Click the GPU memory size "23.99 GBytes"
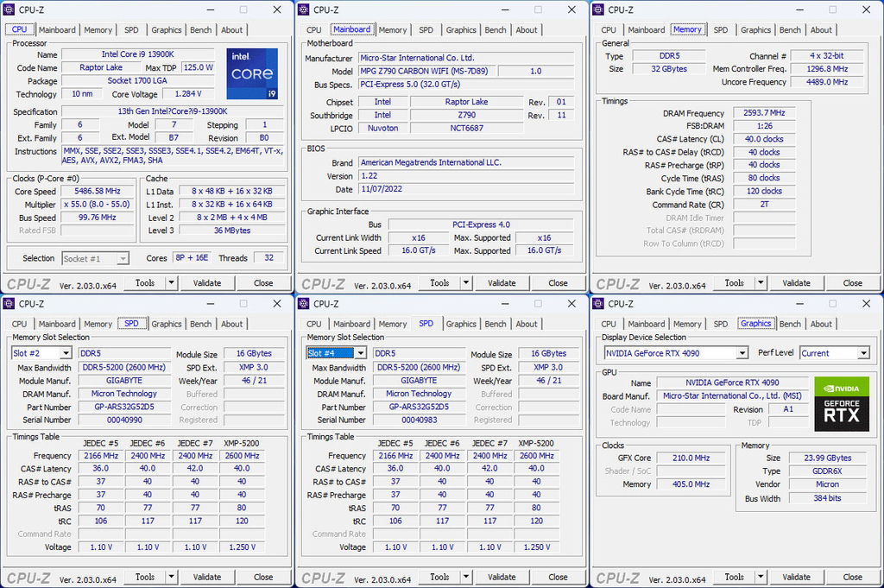 point(828,458)
